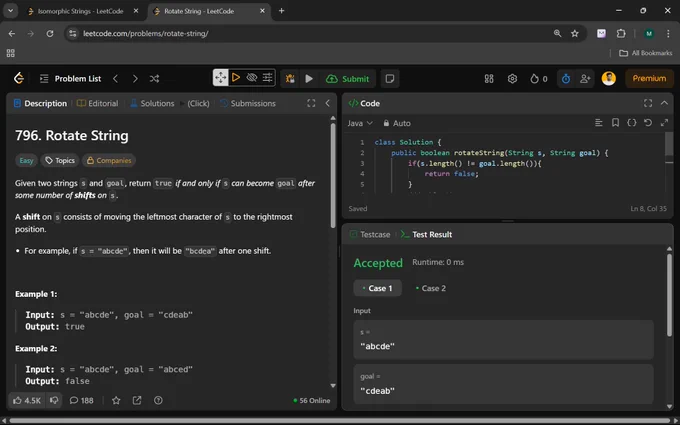
Task: Click the invite user icon
Action: (585, 78)
